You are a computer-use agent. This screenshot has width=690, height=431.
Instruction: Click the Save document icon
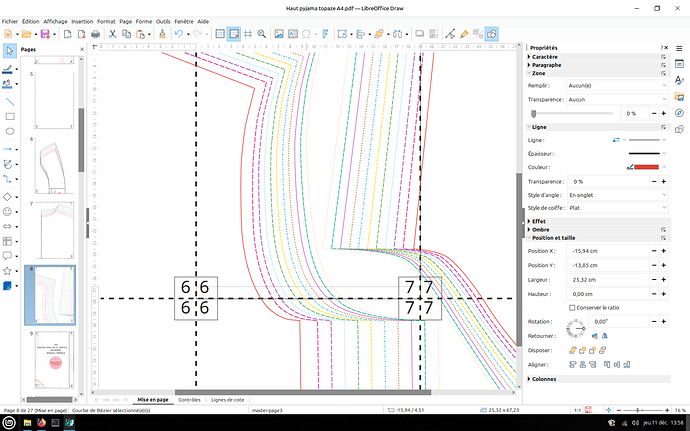pos(44,34)
